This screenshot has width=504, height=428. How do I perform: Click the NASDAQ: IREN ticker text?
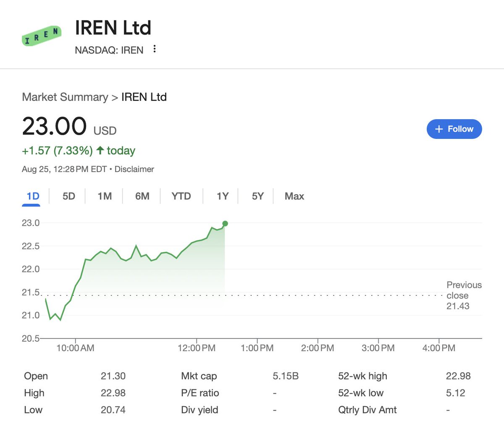pos(109,50)
